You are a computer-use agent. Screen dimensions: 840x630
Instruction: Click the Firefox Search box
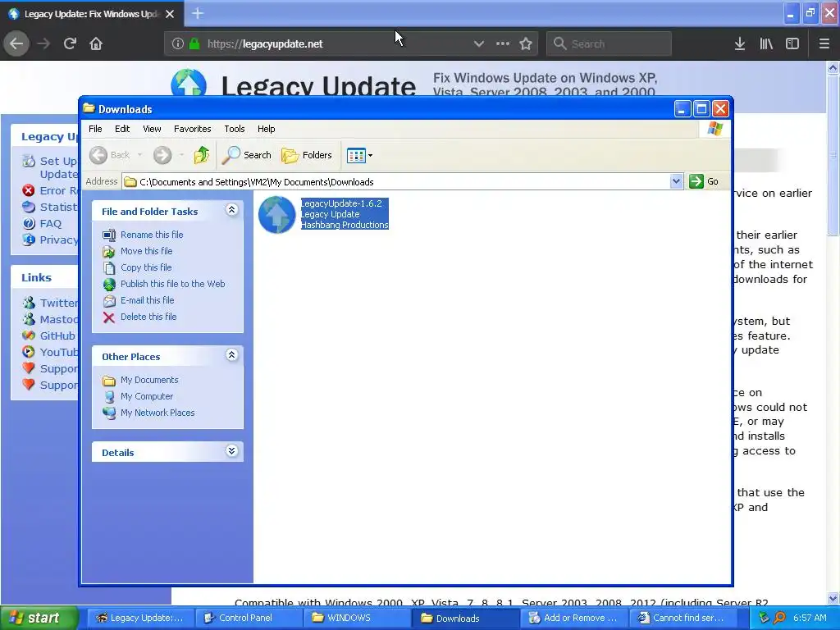609,44
